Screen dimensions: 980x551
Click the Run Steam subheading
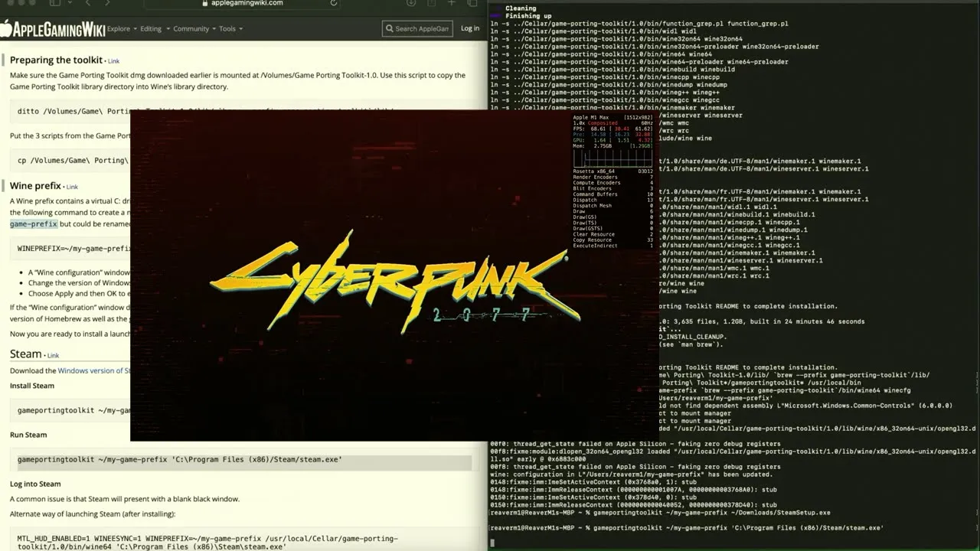28,435
